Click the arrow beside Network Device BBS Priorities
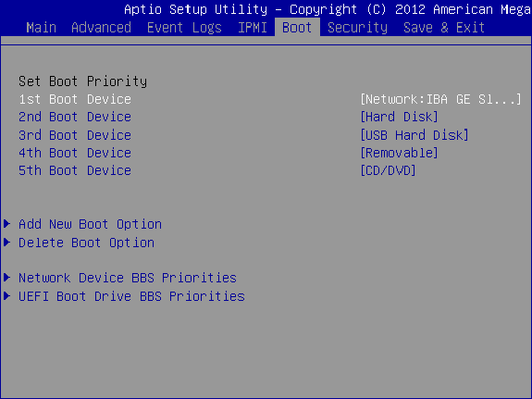532x399 pixels. [6, 278]
